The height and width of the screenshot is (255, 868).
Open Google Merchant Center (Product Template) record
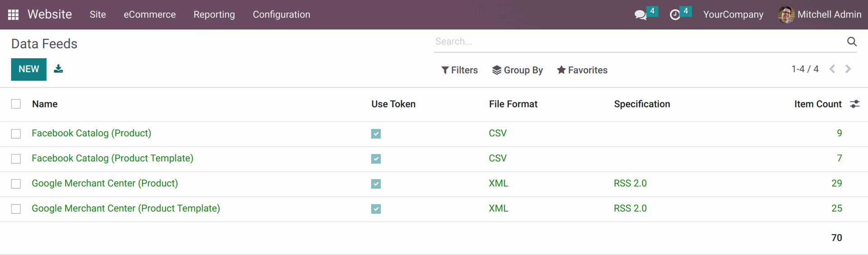(126, 209)
